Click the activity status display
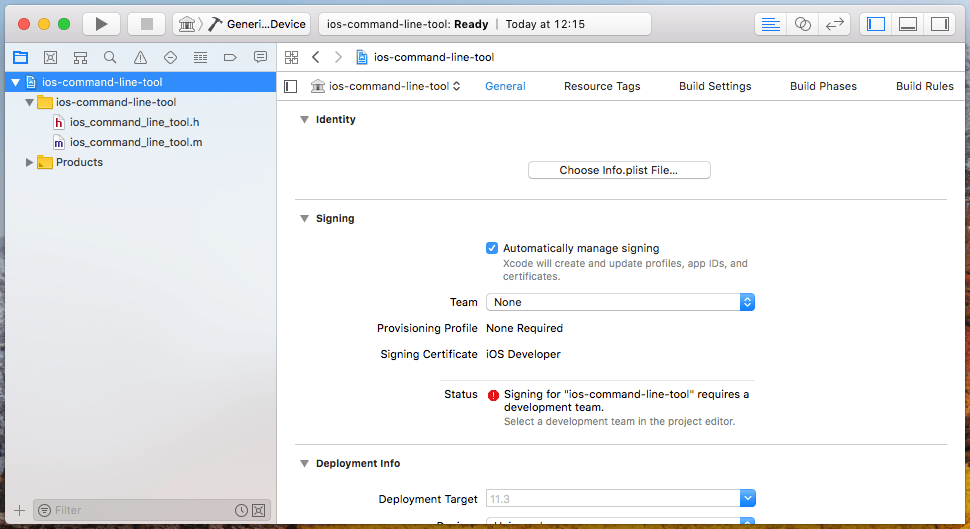 point(484,24)
